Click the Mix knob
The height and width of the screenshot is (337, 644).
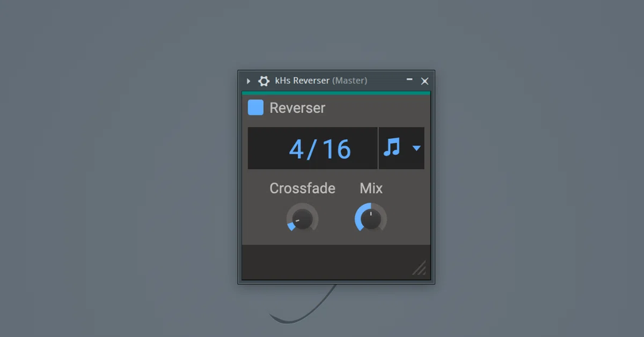(371, 219)
